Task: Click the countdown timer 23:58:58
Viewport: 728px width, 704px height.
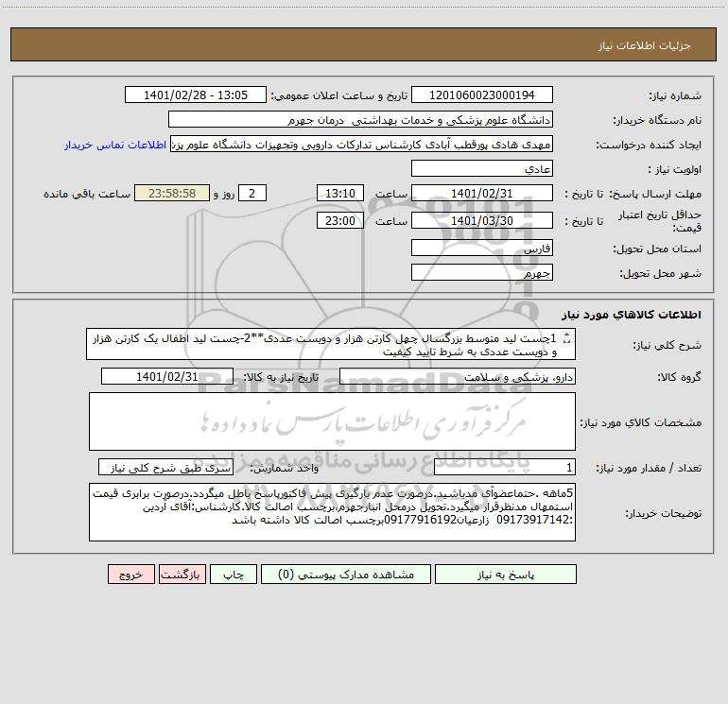Action: [172, 193]
